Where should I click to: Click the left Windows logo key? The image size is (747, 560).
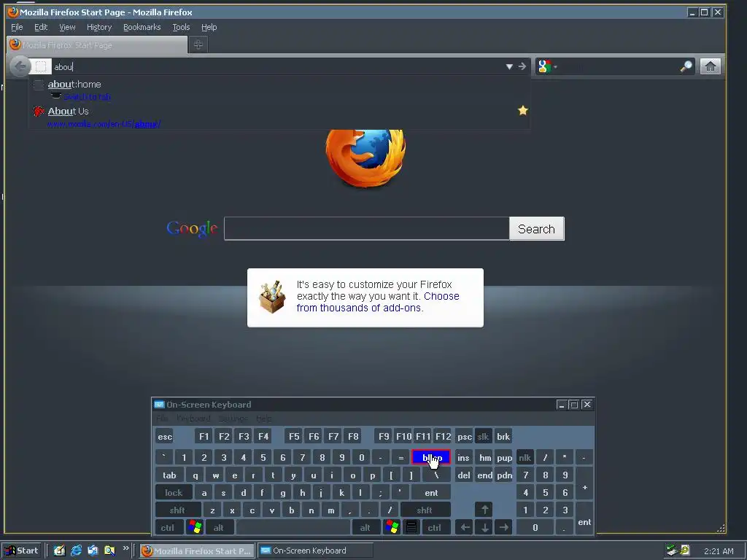point(195,527)
